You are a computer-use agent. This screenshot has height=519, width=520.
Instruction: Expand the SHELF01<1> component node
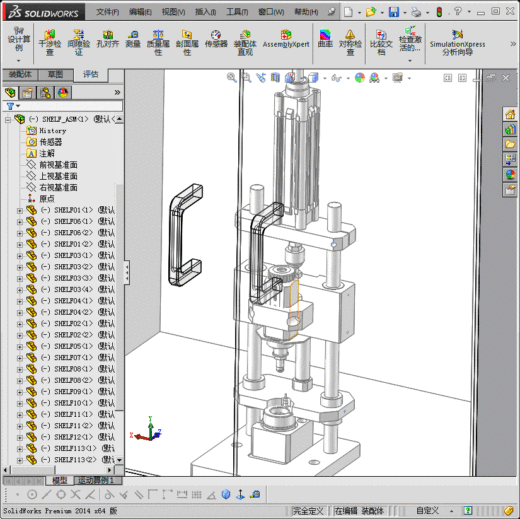[x=20, y=210]
